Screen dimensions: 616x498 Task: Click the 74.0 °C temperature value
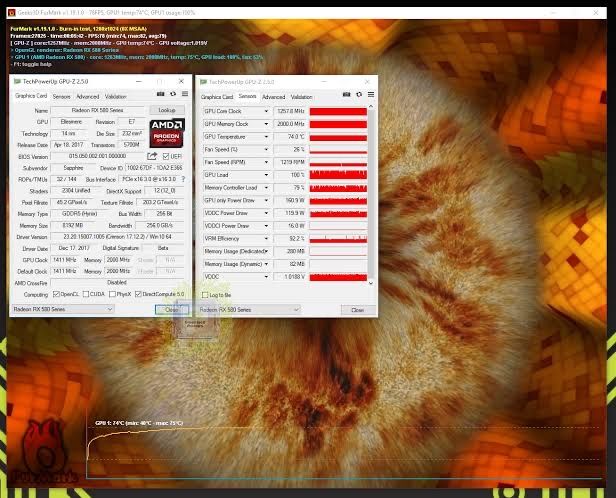[290, 137]
